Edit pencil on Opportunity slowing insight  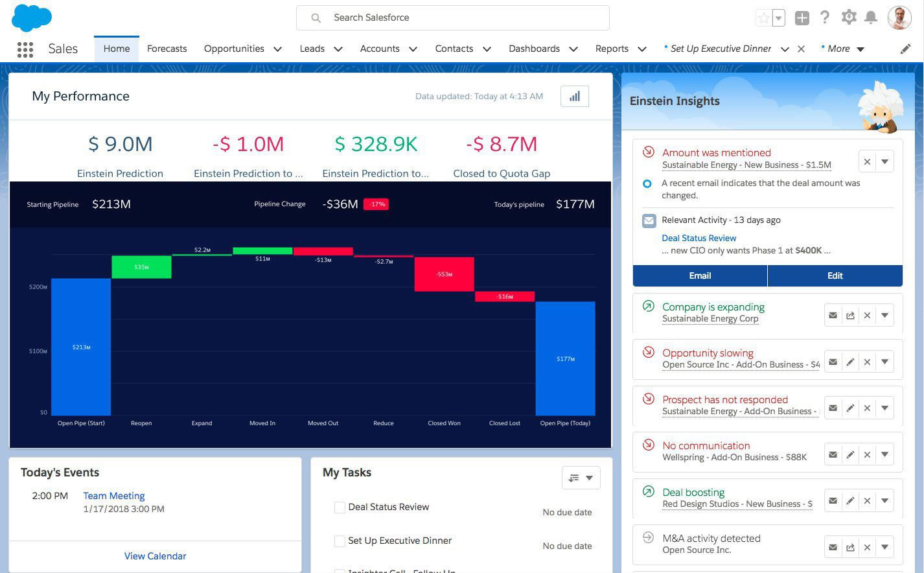[x=850, y=362]
